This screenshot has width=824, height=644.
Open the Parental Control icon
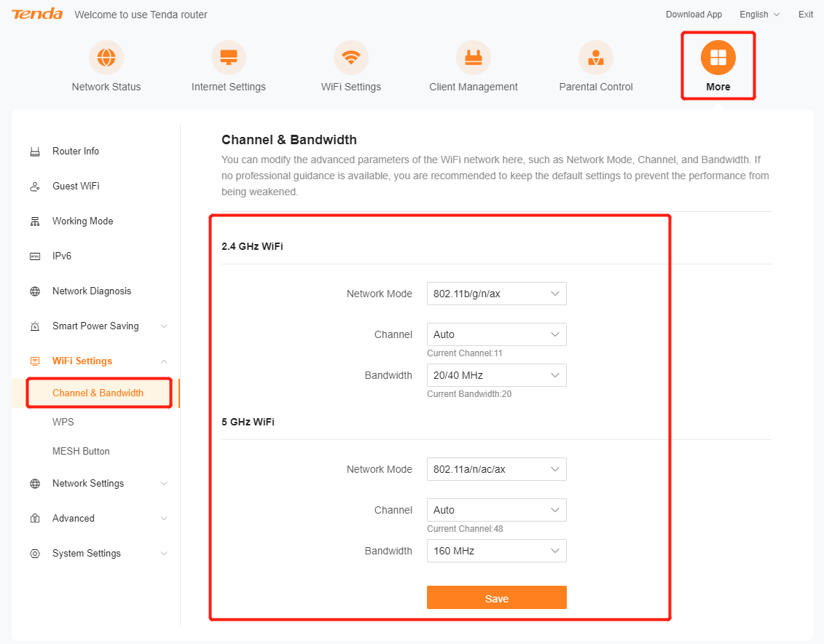pyautogui.click(x=596, y=58)
